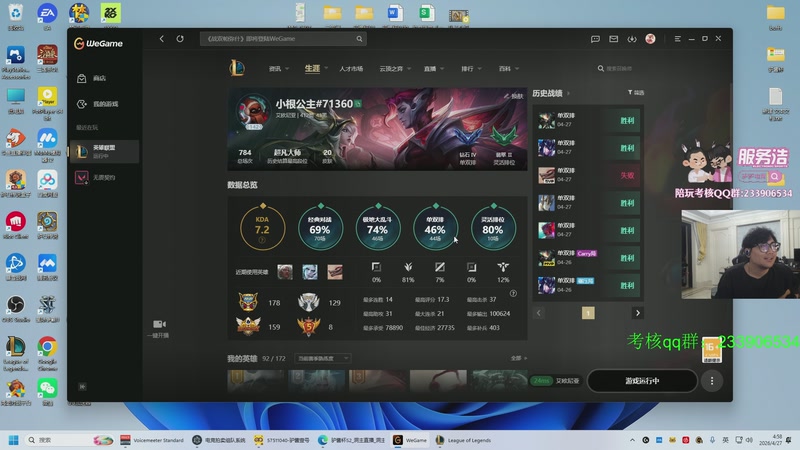
Task: Go back with the WeGame back arrow
Action: 162,39
